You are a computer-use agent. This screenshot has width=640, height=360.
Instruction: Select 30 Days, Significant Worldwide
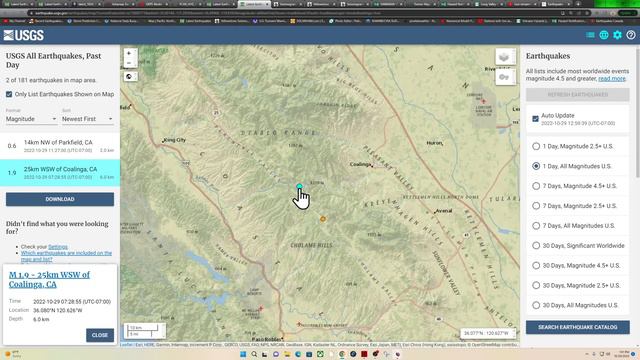click(x=536, y=245)
